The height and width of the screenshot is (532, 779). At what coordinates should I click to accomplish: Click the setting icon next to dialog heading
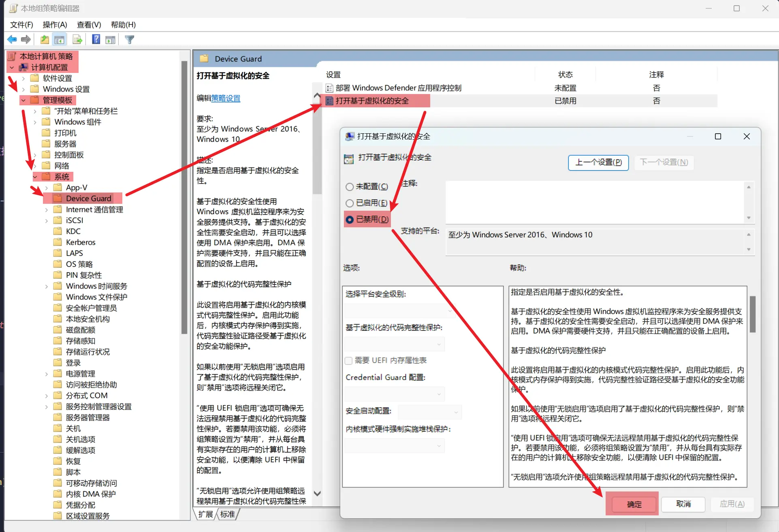(x=348, y=159)
